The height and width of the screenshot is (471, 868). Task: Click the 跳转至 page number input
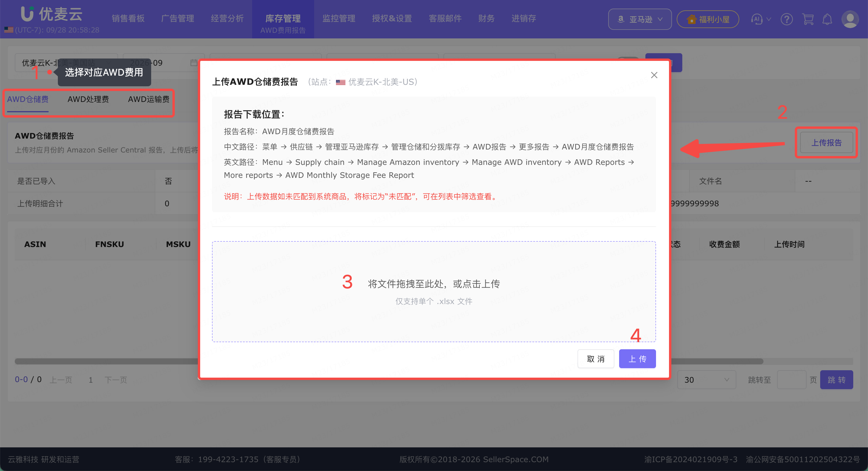point(791,380)
